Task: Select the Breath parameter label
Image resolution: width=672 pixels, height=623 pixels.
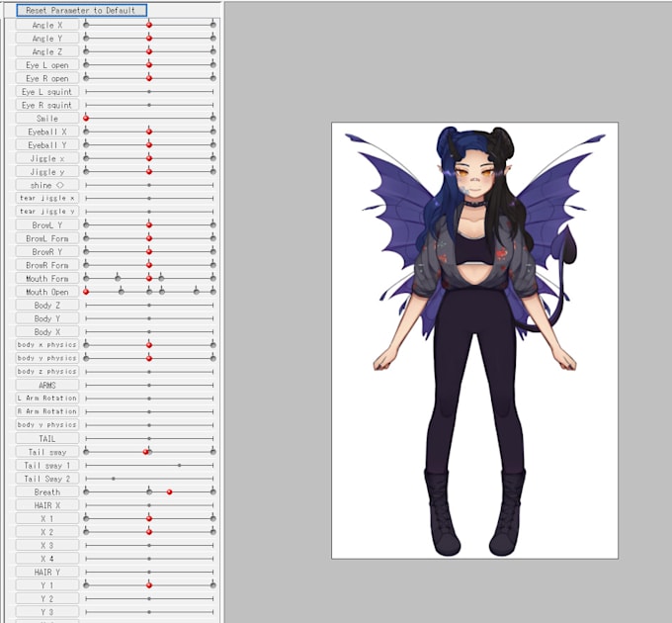Action: pos(47,491)
